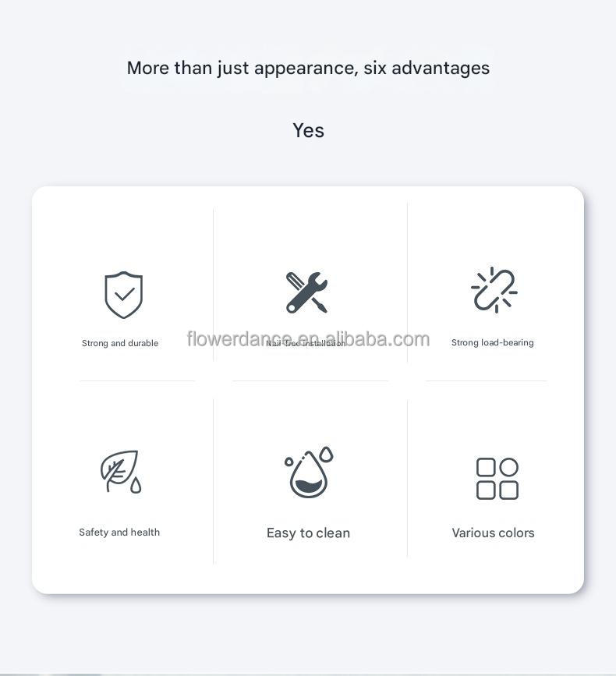The width and height of the screenshot is (616, 676).
Task: Click vertical divider left of chain link icon
Action: pos(407,282)
